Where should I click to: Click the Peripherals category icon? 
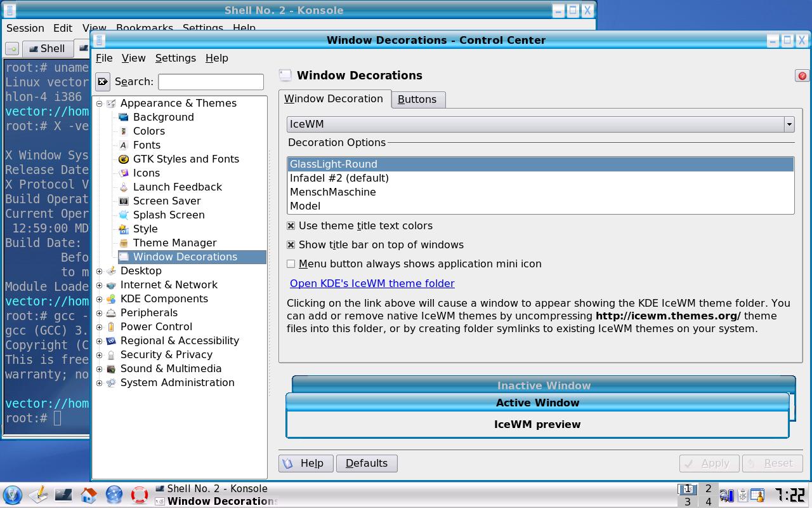(111, 312)
